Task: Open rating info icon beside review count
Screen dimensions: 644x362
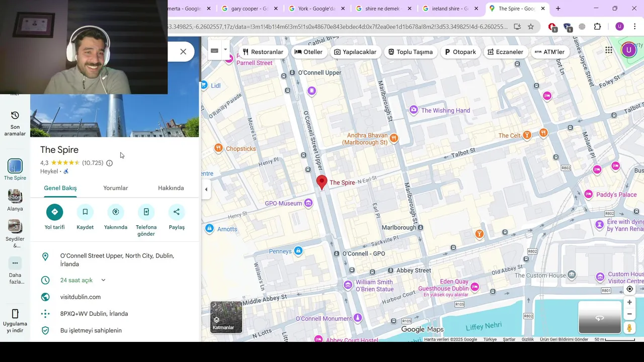Action: pyautogui.click(x=109, y=163)
